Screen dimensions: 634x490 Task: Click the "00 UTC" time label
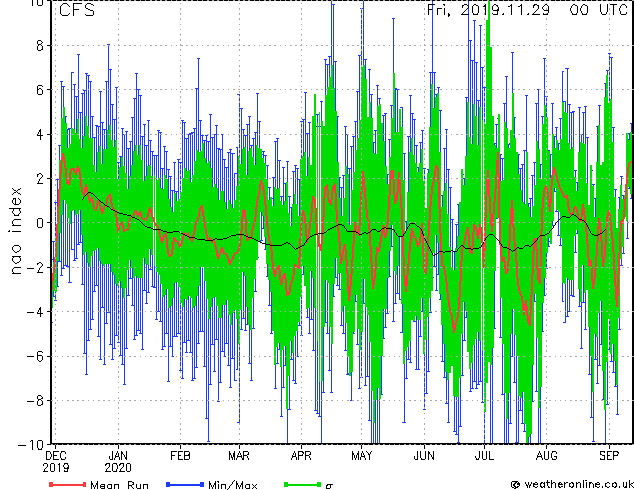(x=598, y=10)
